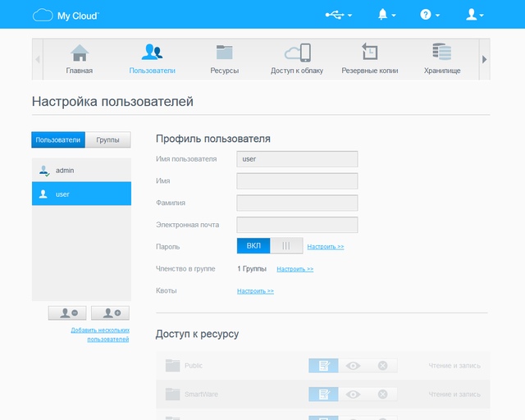
Task: Click the My Cloud logo
Action: click(66, 16)
